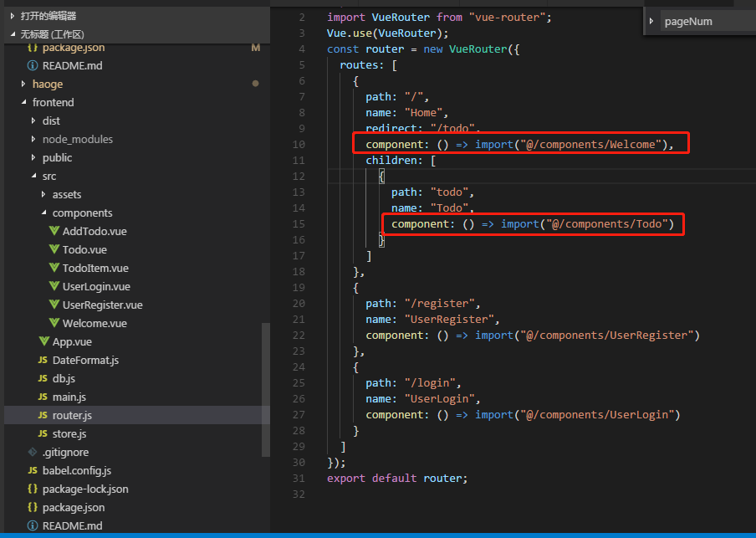Click the explorer panel vertical scrollbar
The width and height of the screenshot is (756, 538).
(266, 389)
